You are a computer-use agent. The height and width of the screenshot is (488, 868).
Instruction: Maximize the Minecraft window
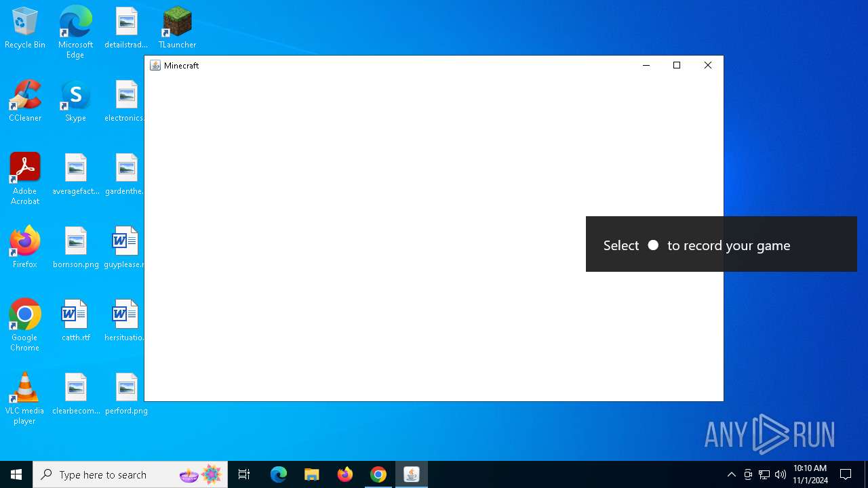pos(677,66)
